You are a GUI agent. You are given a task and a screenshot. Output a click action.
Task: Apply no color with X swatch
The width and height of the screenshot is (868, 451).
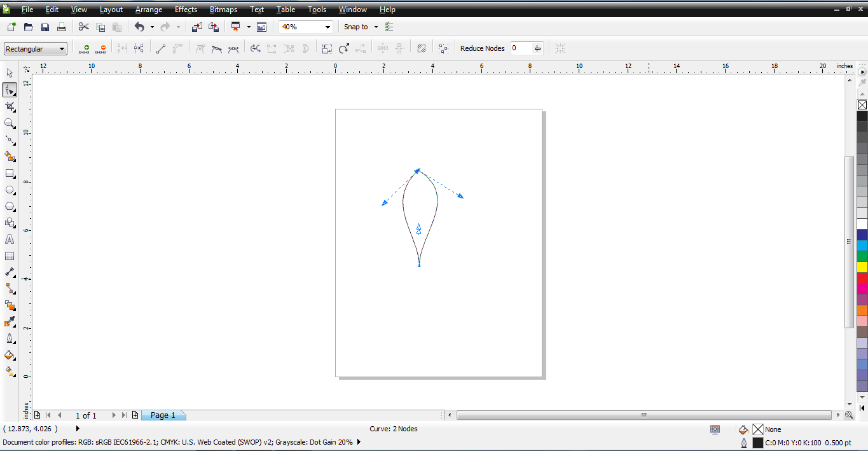862,105
